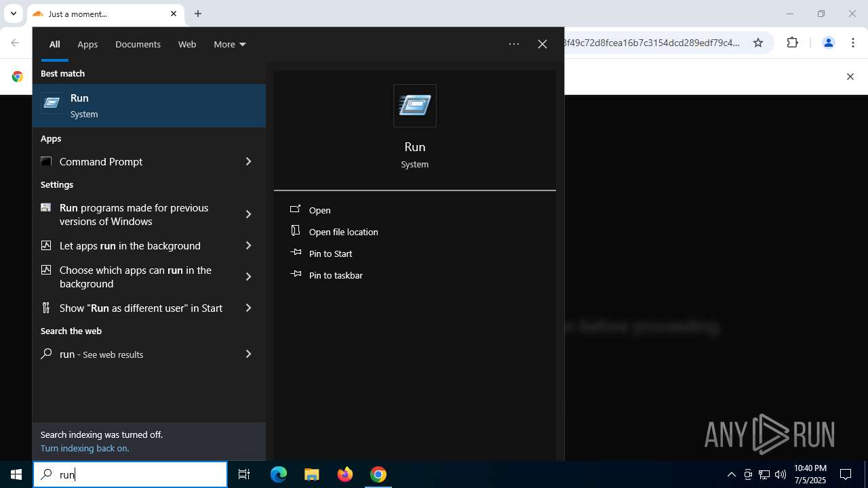The width and height of the screenshot is (868, 488).
Task: Select the Just a moment... Chrome tab
Action: [x=98, y=14]
